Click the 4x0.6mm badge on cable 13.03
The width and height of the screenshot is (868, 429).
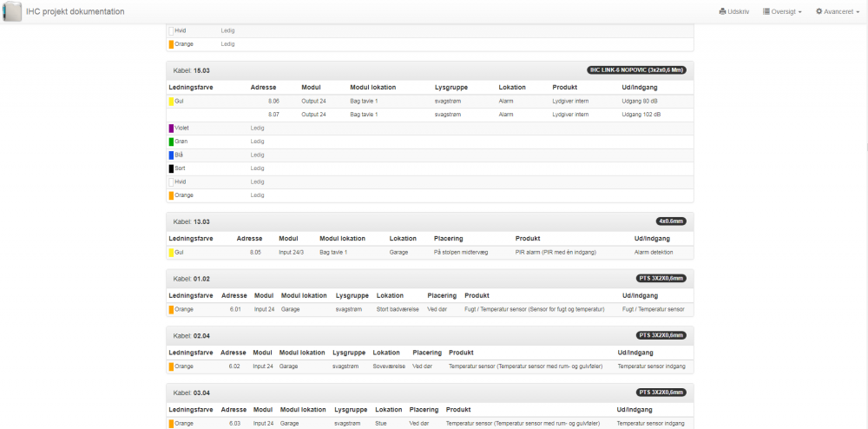point(673,221)
